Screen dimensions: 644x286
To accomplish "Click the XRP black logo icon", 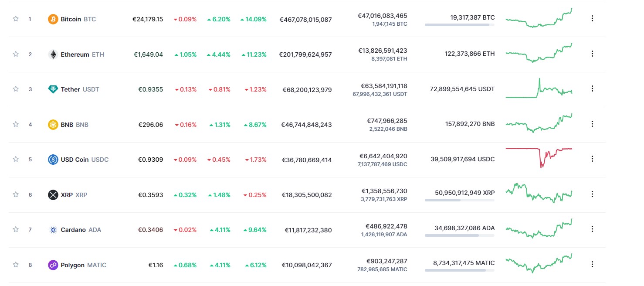I will click(53, 195).
